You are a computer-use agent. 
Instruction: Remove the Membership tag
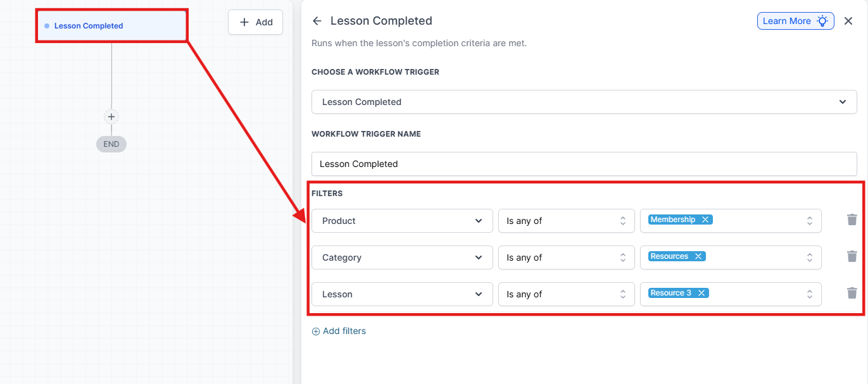(705, 220)
